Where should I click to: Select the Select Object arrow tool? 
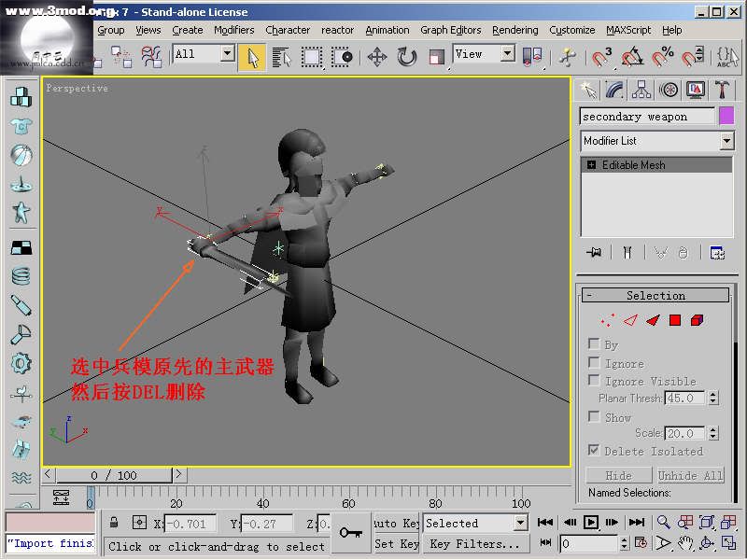(x=251, y=57)
